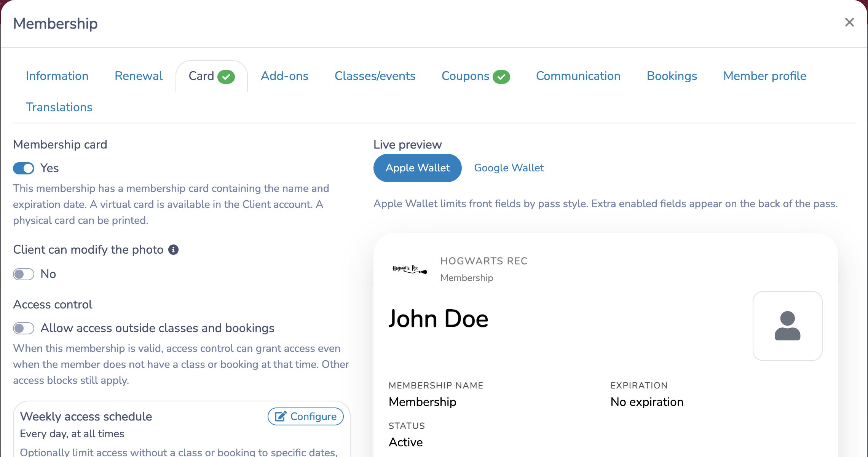Configure the weekly access schedule
The image size is (868, 457).
point(306,416)
